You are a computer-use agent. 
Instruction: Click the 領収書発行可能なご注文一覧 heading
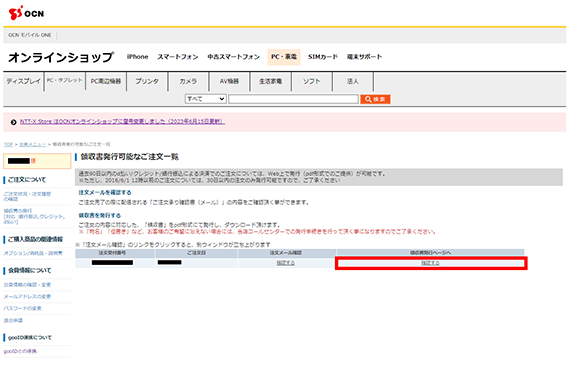point(129,157)
